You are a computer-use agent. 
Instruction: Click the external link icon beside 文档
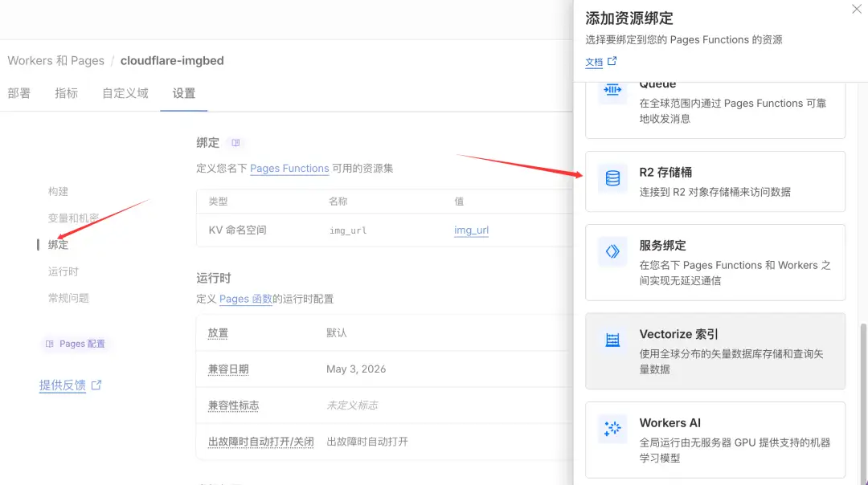(x=612, y=61)
